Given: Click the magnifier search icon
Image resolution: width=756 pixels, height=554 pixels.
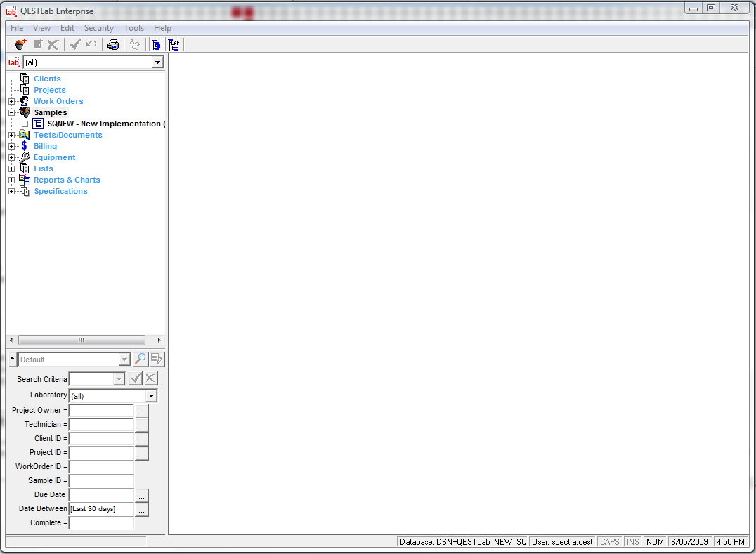Looking at the screenshot, I should [141, 360].
